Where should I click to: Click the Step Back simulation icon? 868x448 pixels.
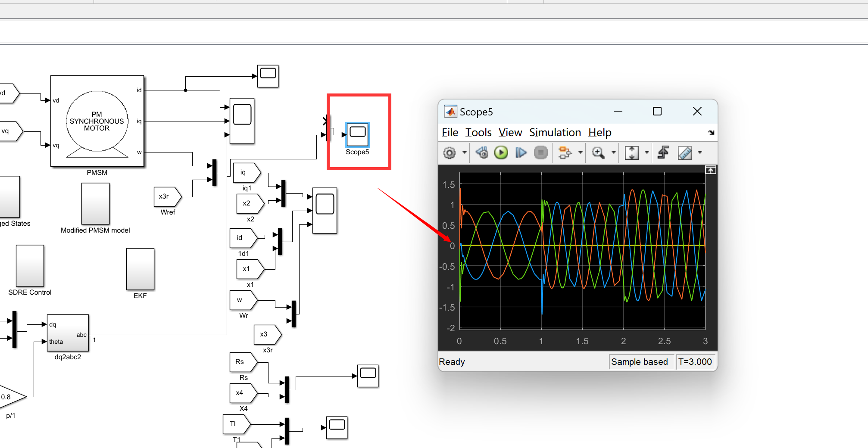click(x=482, y=152)
